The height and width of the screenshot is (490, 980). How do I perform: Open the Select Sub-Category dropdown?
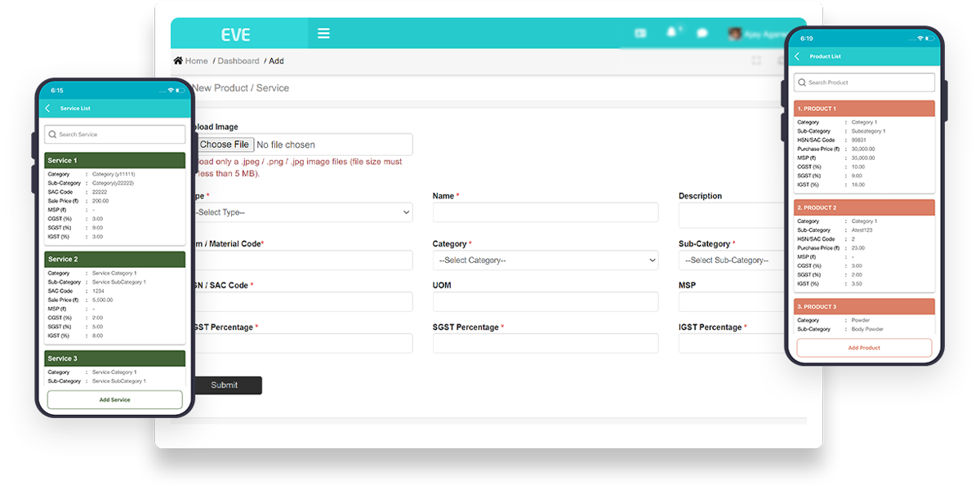pyautogui.click(x=731, y=261)
